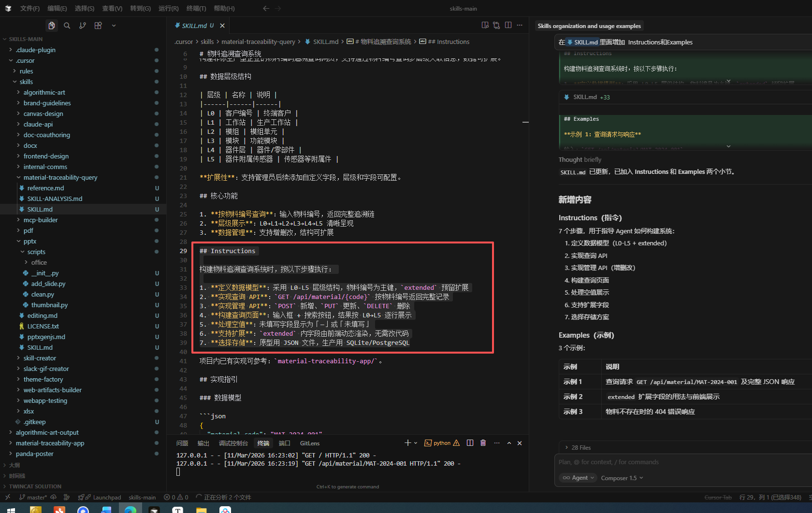Go back with the navigation arrow
The height and width of the screenshot is (513, 812).
click(x=266, y=8)
